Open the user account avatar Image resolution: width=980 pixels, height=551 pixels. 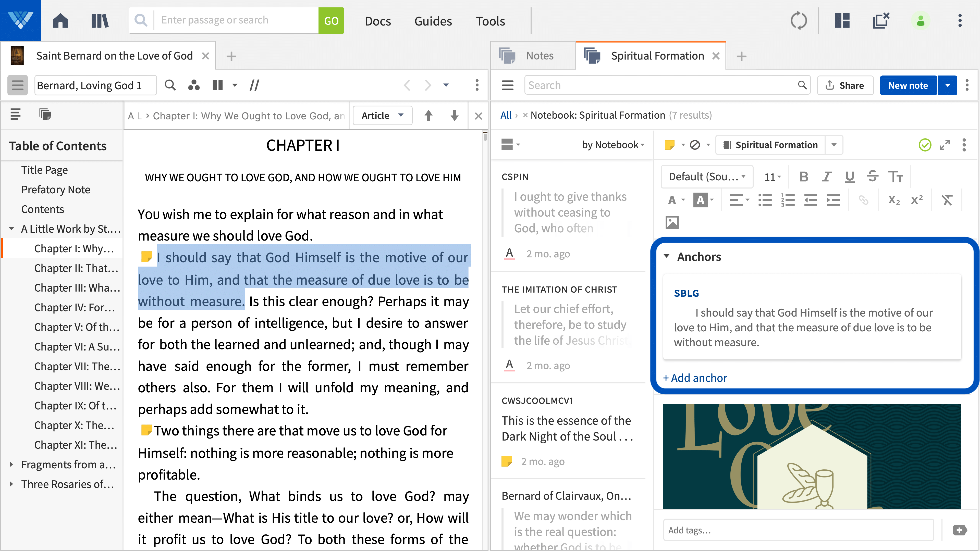click(x=921, y=20)
